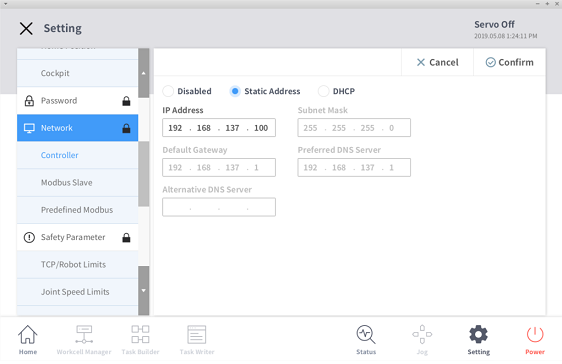This screenshot has height=364, width=562.
Task: Click the IP Address input field
Action: (219, 128)
